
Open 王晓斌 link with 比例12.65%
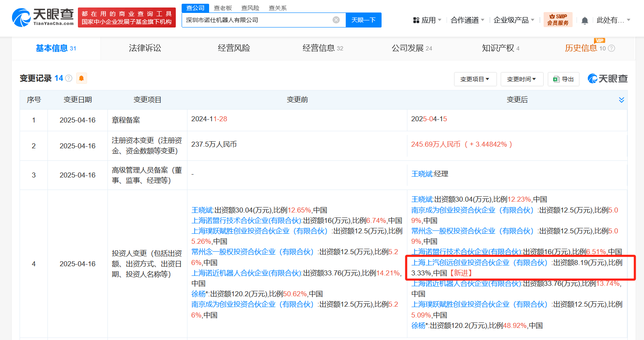point(202,210)
